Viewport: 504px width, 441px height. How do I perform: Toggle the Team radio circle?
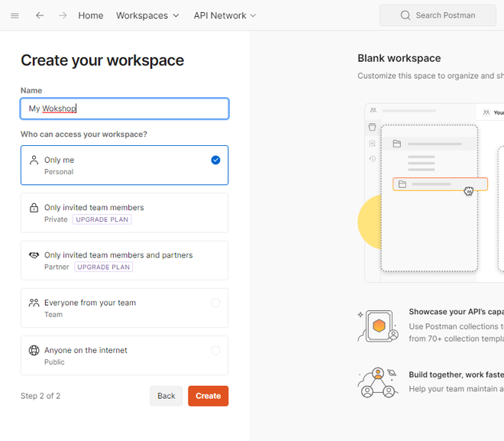click(x=215, y=303)
